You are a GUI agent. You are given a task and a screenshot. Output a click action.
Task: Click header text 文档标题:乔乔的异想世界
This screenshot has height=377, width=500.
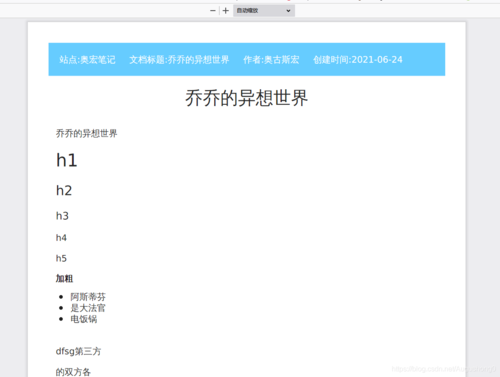coord(179,60)
